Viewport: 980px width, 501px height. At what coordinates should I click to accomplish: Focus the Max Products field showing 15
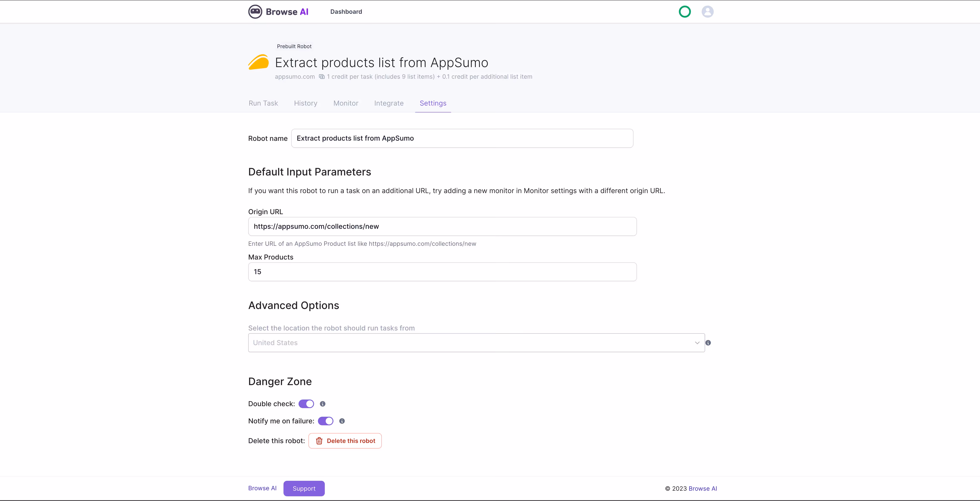pos(442,272)
